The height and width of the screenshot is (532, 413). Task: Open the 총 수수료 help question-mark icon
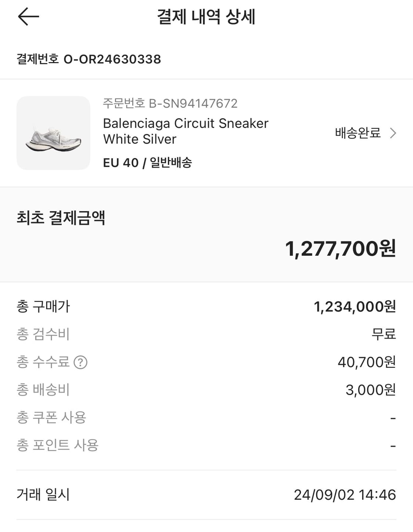click(80, 362)
